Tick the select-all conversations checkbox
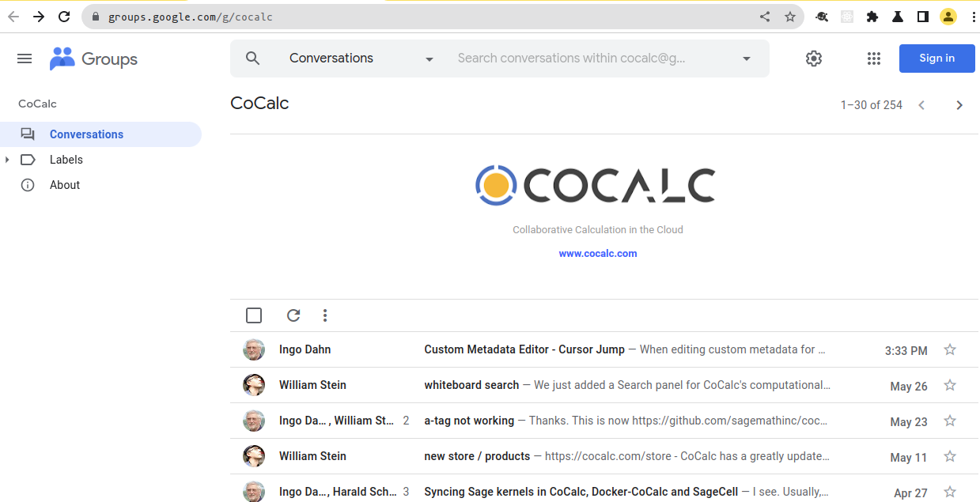 point(254,315)
